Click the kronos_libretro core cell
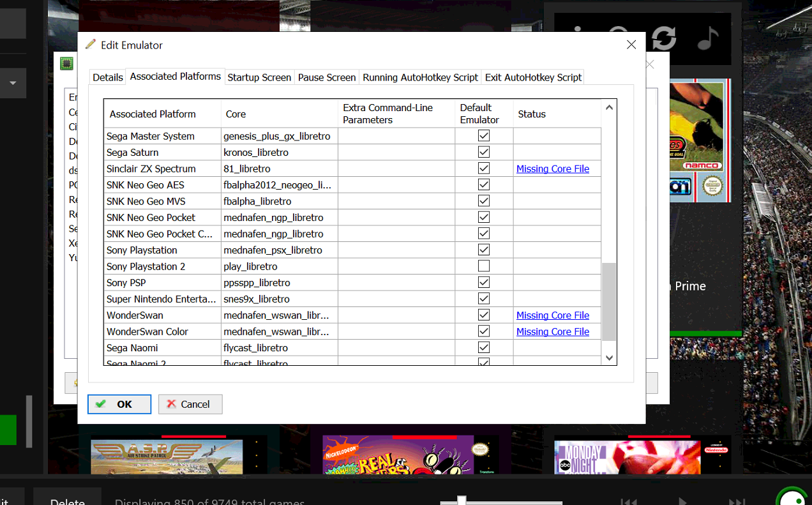The width and height of the screenshot is (812, 505). click(x=280, y=152)
